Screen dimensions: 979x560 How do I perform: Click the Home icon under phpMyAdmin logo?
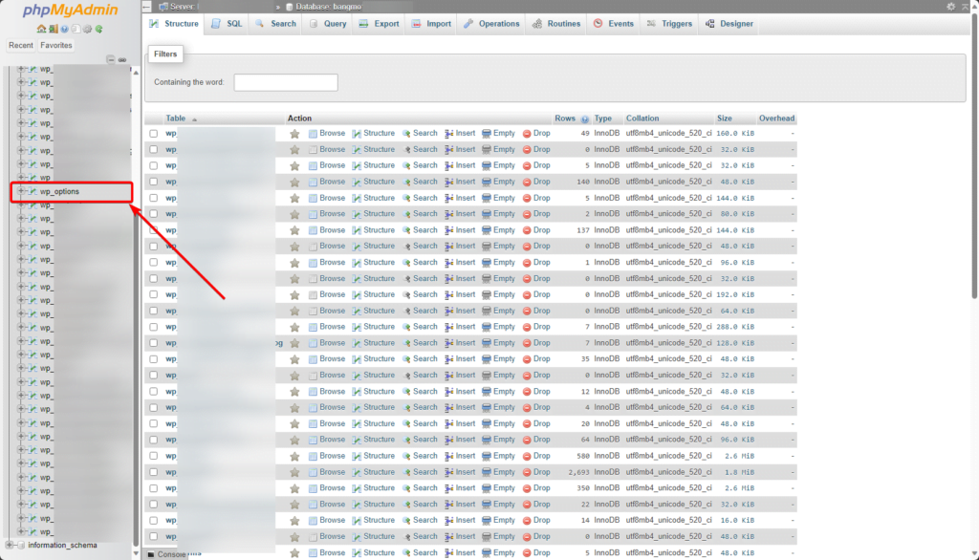pos(41,29)
